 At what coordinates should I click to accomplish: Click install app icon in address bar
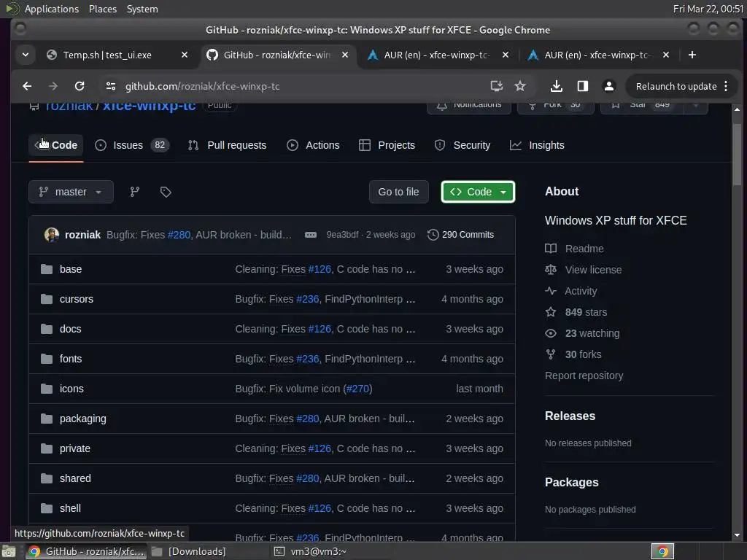tap(496, 86)
